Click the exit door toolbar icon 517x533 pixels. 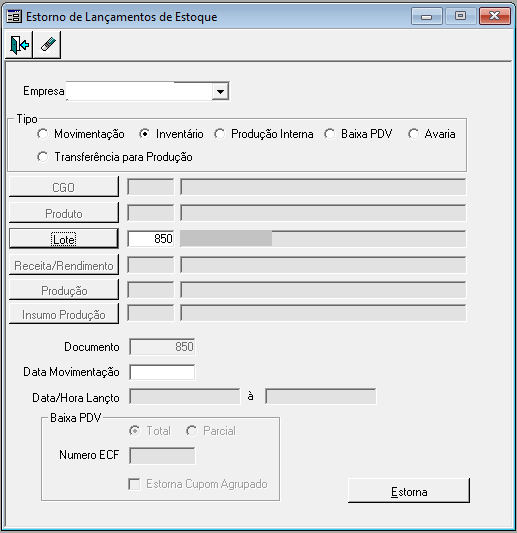(x=19, y=45)
